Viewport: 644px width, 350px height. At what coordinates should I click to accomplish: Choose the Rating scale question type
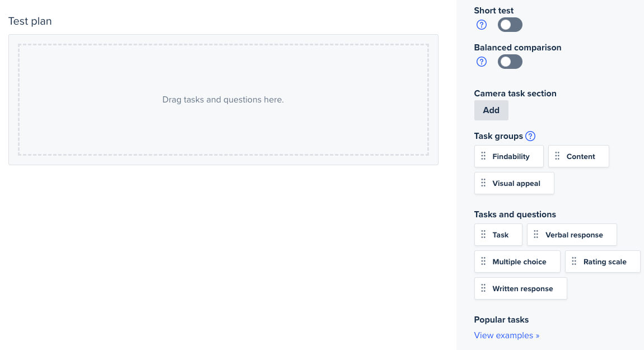[x=603, y=262]
